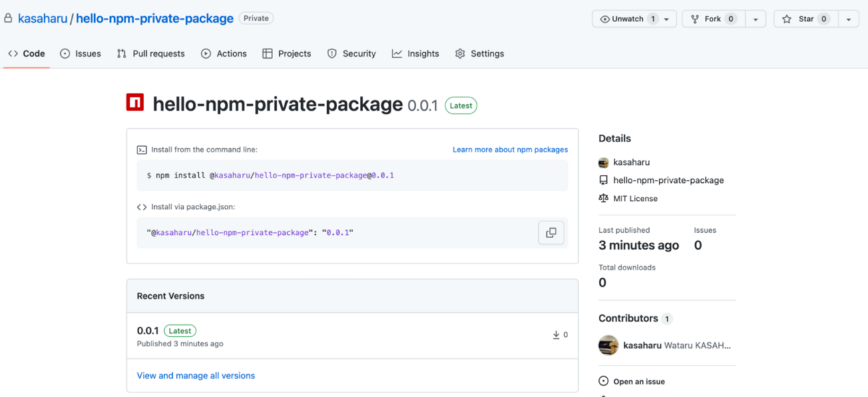Click Published 3 minutes ago text

point(180,344)
